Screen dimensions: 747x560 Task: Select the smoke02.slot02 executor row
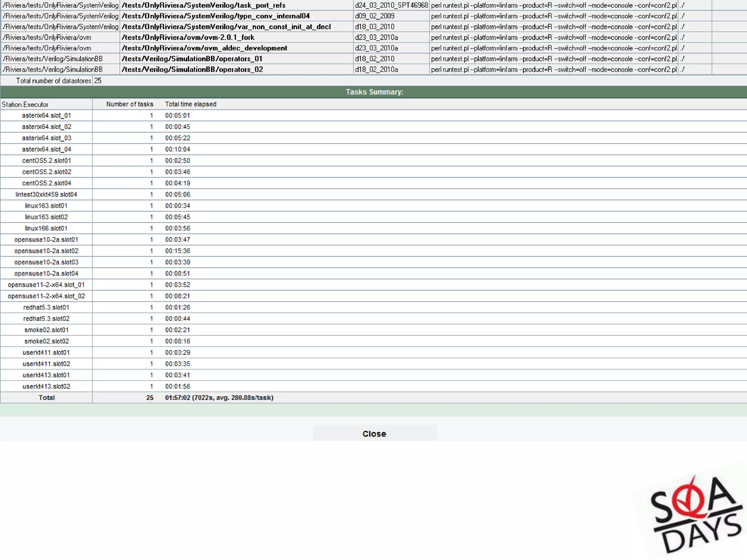(x=46, y=342)
